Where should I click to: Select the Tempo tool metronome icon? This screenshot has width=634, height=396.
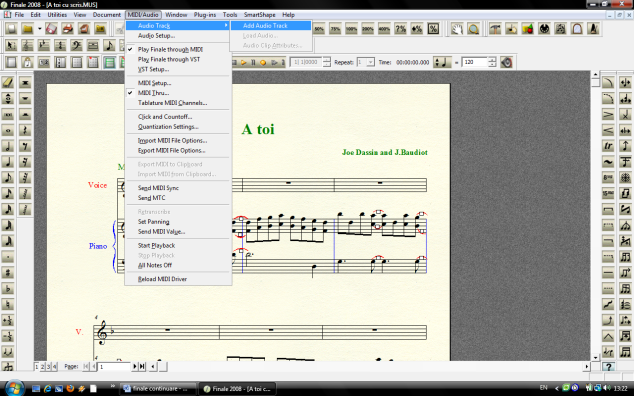pyautogui.click(x=593, y=29)
